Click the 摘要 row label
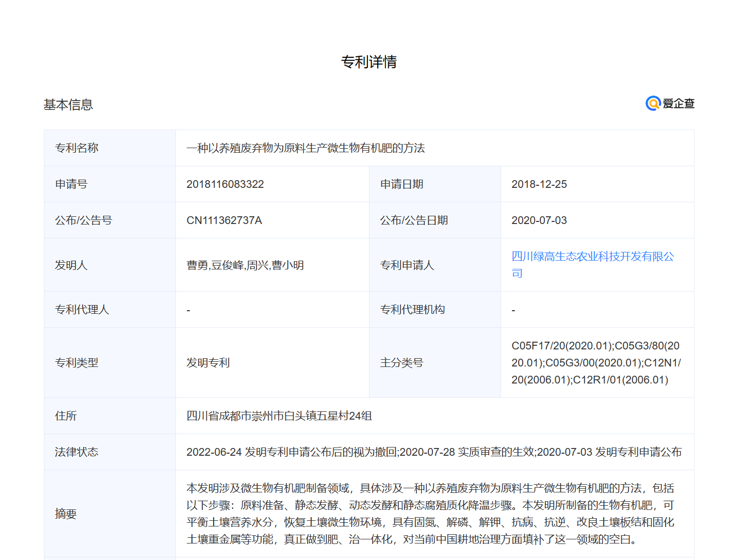The width and height of the screenshot is (743, 560). click(x=66, y=514)
